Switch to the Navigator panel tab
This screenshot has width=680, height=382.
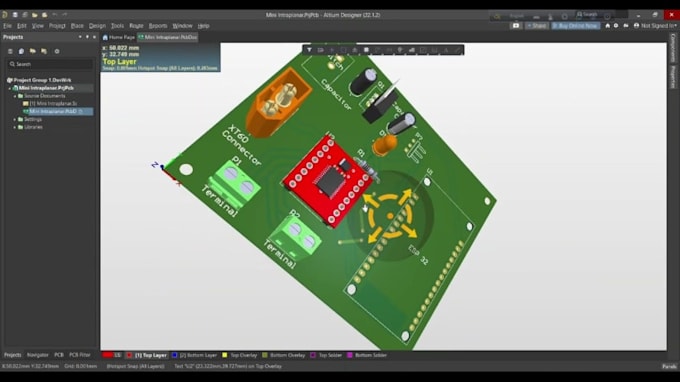38,355
